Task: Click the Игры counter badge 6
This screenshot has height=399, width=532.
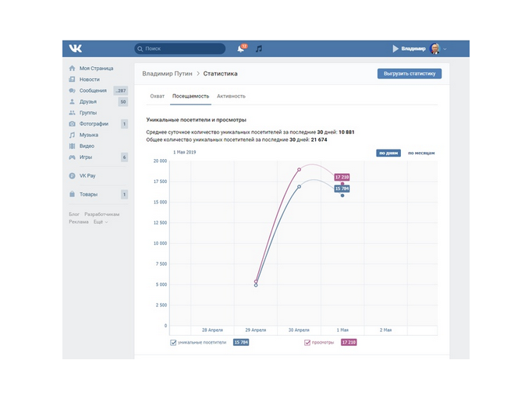Action: (x=124, y=157)
